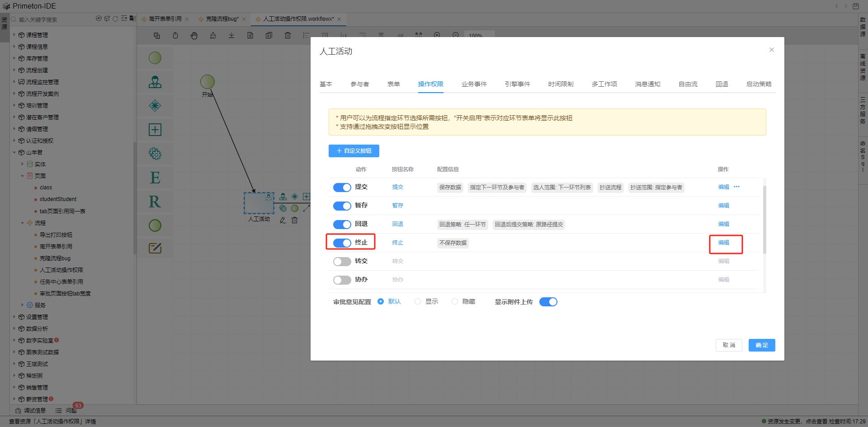868x427 pixels.
Task: Turn off the 显示附件上传 switch
Action: pyautogui.click(x=548, y=302)
